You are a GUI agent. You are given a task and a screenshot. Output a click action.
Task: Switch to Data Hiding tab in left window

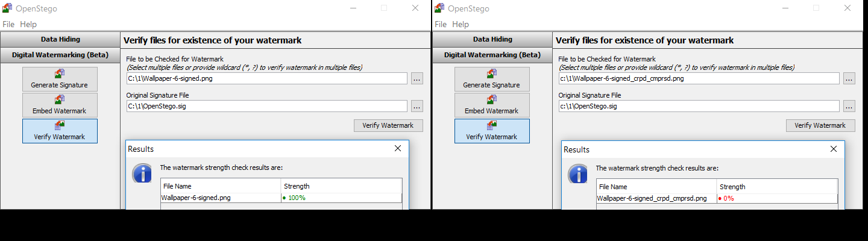tap(60, 39)
